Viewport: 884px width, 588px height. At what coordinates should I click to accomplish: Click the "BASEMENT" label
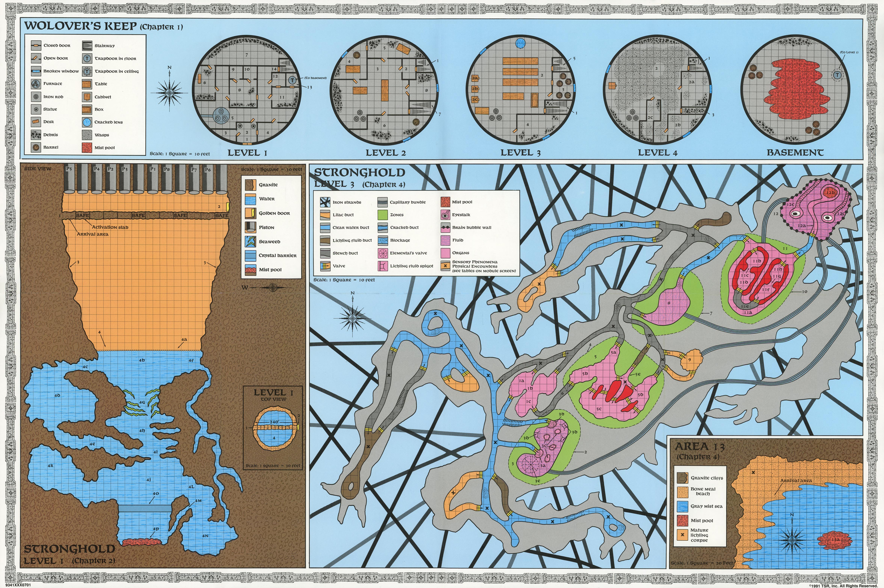795,153
